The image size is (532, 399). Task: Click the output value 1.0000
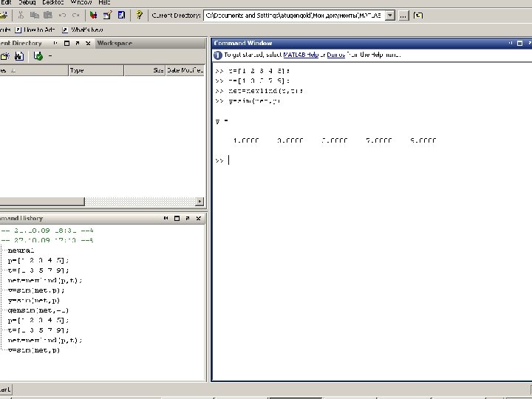246,140
